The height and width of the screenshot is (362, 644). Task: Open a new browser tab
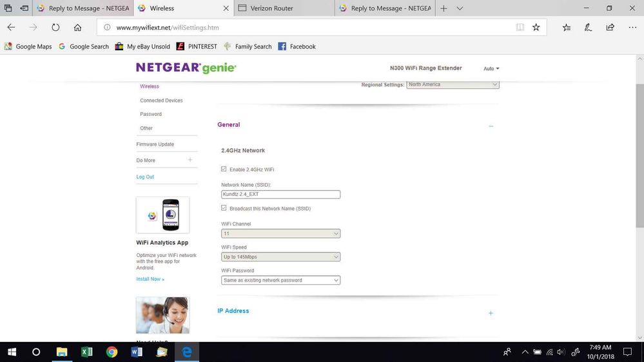pos(444,8)
